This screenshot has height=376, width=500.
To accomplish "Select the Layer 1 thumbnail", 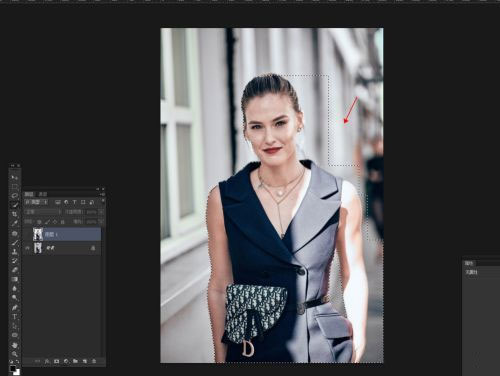I will [x=38, y=234].
